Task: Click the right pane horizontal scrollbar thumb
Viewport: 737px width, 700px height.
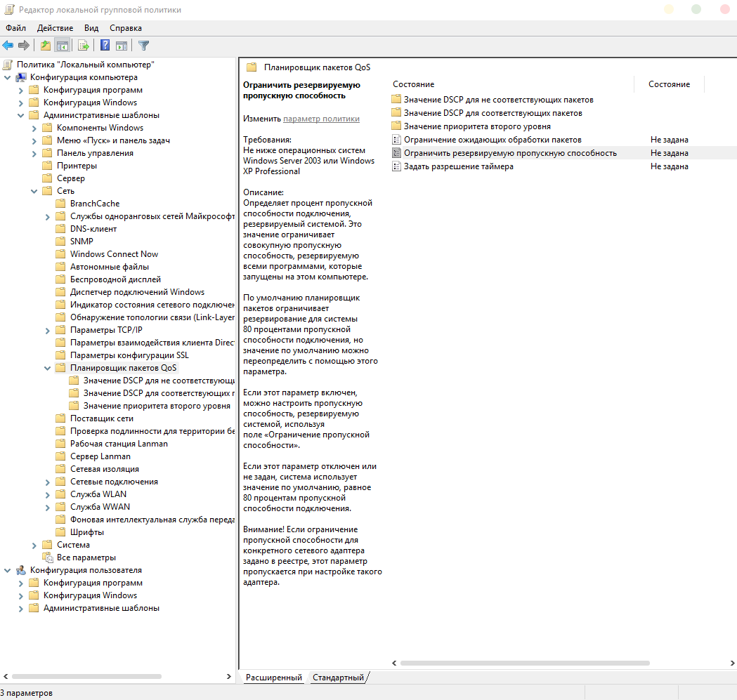Action: [x=525, y=663]
